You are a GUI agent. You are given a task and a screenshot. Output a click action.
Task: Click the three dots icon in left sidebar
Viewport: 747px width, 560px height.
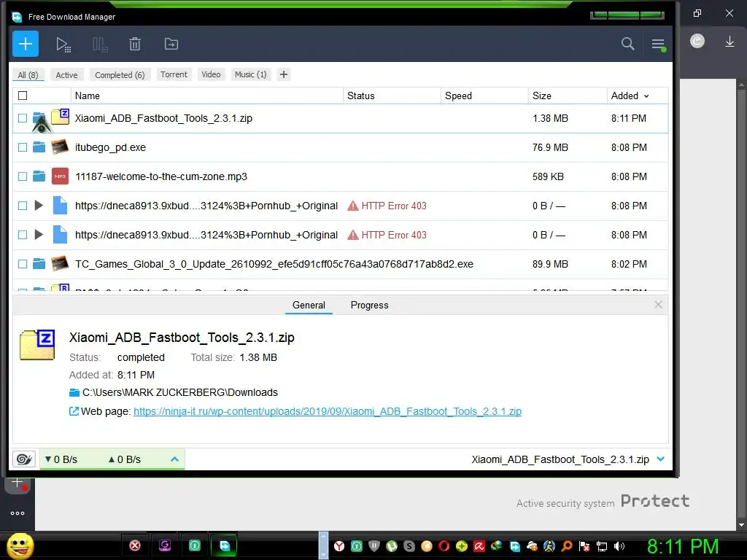[18, 513]
